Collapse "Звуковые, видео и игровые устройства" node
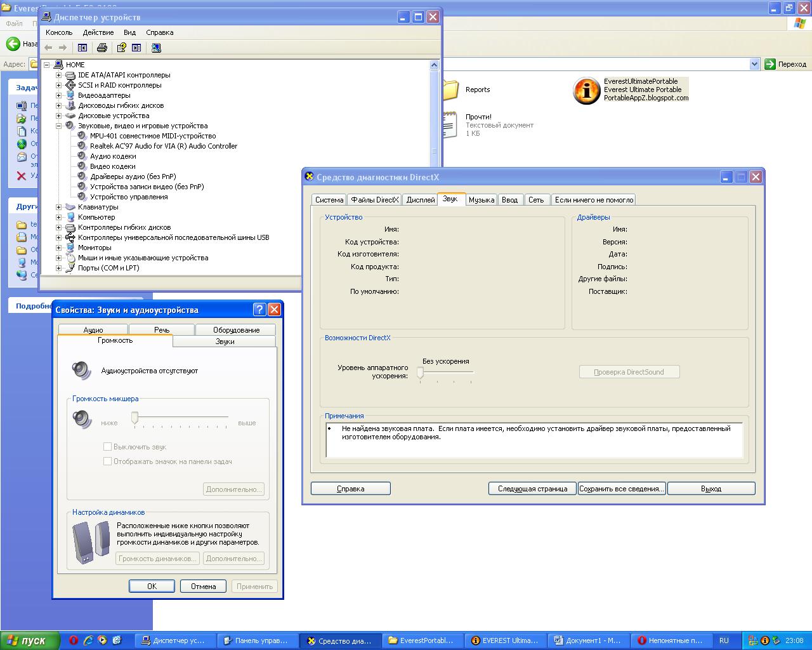 [x=58, y=126]
